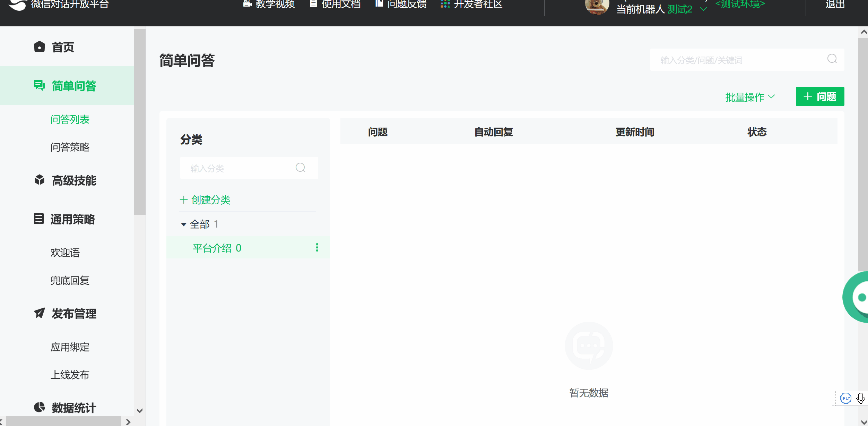
Task: Click the home icon beside 首页
Action: click(40, 47)
